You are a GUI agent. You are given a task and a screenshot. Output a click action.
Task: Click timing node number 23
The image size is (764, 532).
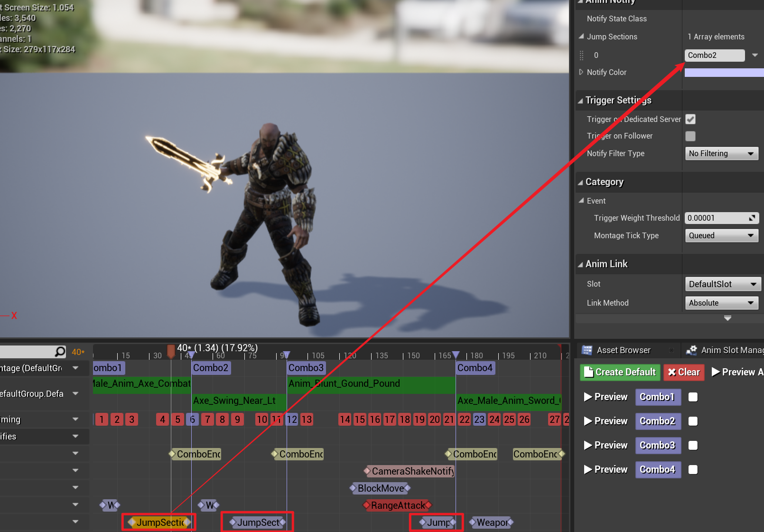click(x=479, y=420)
